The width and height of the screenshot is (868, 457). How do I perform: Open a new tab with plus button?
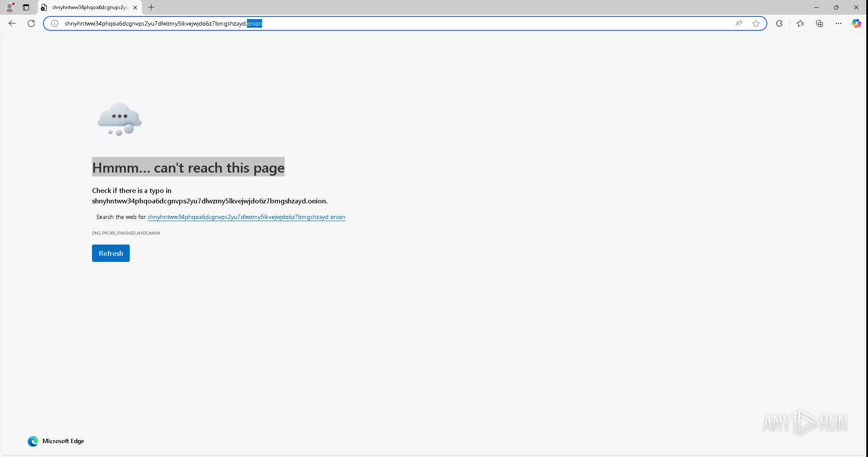(151, 7)
